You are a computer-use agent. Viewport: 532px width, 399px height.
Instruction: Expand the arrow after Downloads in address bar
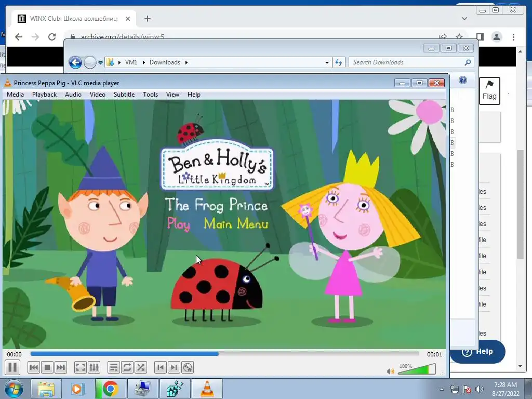coord(187,62)
